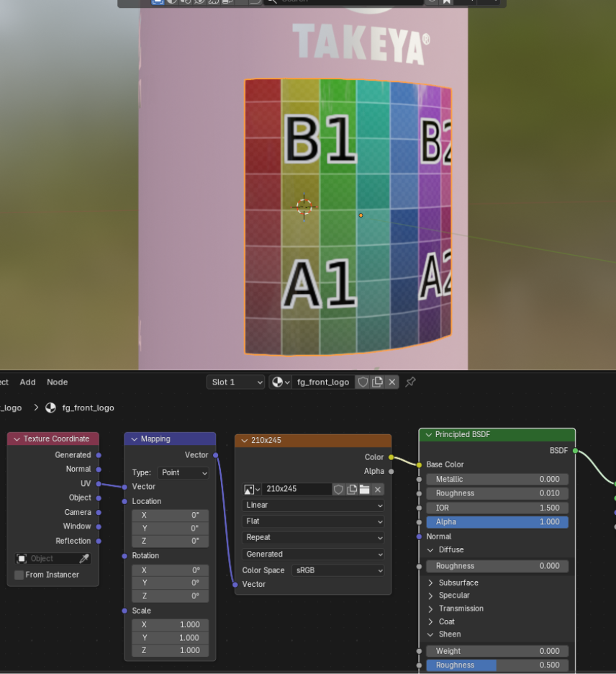Open the Mapping Type Point dropdown
This screenshot has height=674, width=616.
coord(183,473)
